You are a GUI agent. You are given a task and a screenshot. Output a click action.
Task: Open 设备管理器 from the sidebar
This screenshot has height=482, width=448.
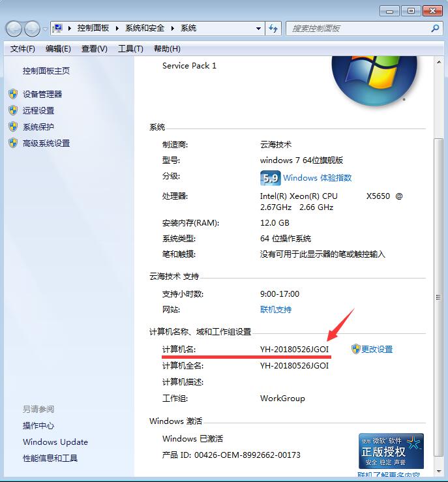click(x=42, y=94)
